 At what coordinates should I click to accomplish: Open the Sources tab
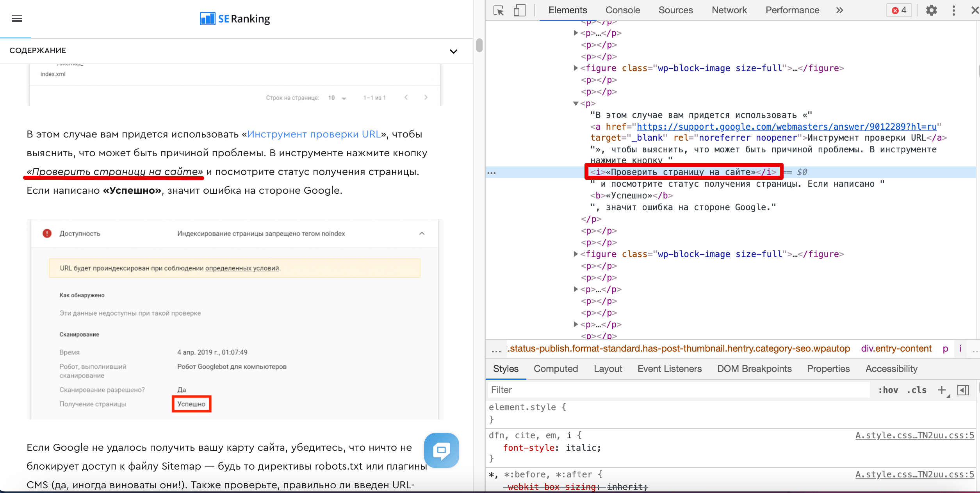click(675, 11)
